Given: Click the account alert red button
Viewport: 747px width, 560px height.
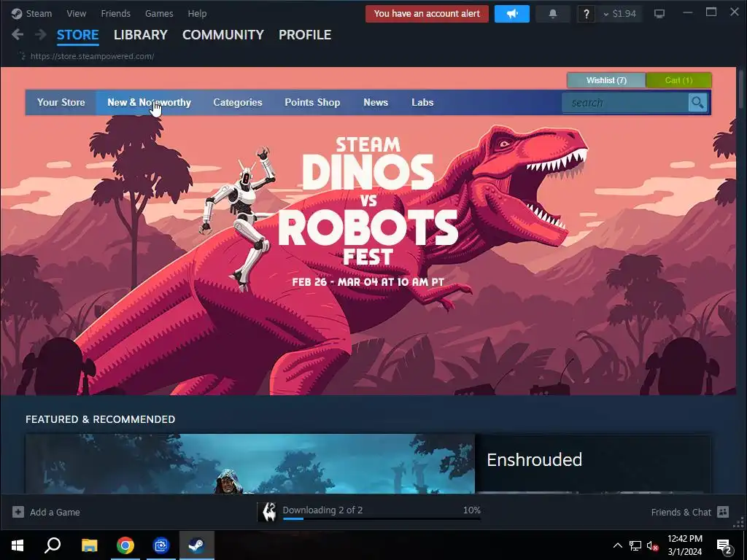Looking at the screenshot, I should [x=427, y=14].
